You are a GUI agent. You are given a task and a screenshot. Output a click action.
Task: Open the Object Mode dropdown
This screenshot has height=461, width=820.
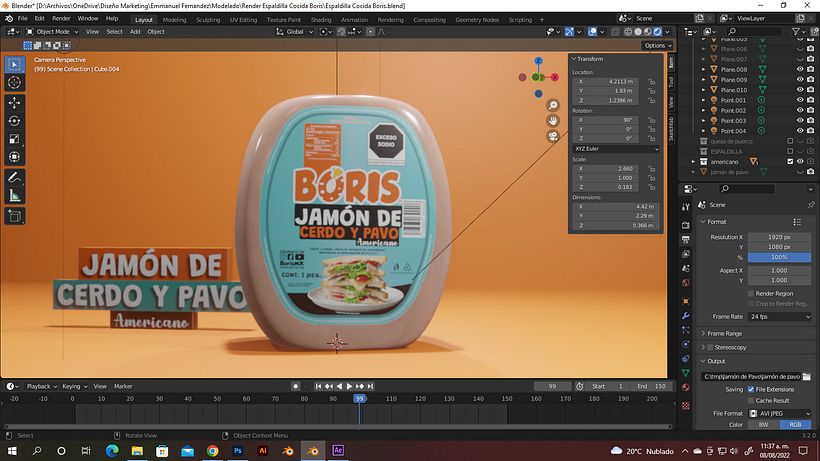[52, 31]
